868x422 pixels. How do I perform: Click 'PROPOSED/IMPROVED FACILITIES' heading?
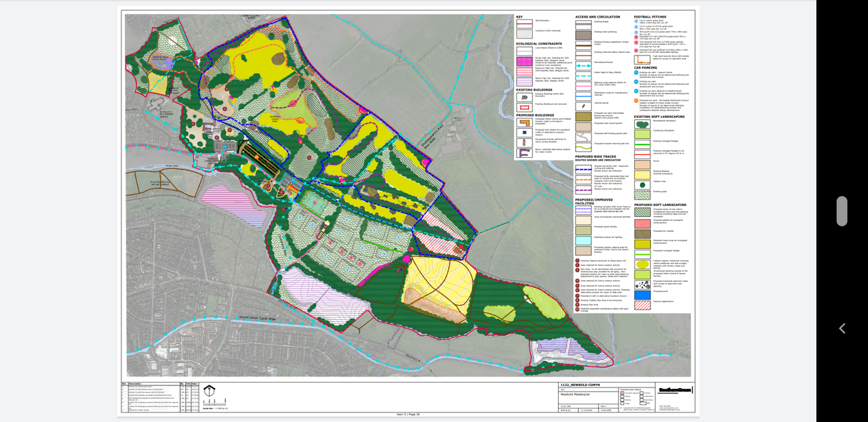(593, 202)
